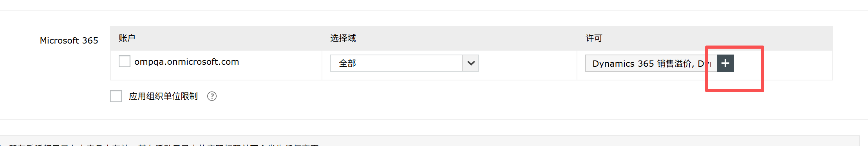The image size is (868, 146).
Task: Click the domain cell around the 全部 box
Action: [x=449, y=65]
